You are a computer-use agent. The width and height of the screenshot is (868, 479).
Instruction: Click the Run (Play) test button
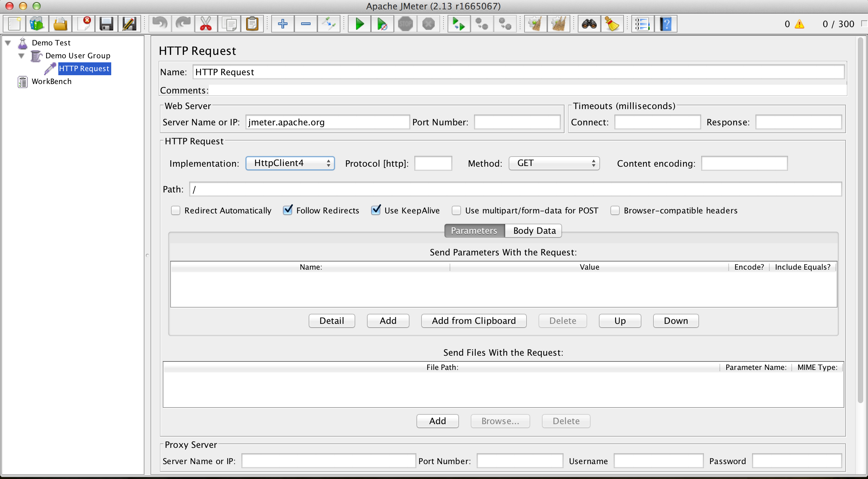coord(359,24)
